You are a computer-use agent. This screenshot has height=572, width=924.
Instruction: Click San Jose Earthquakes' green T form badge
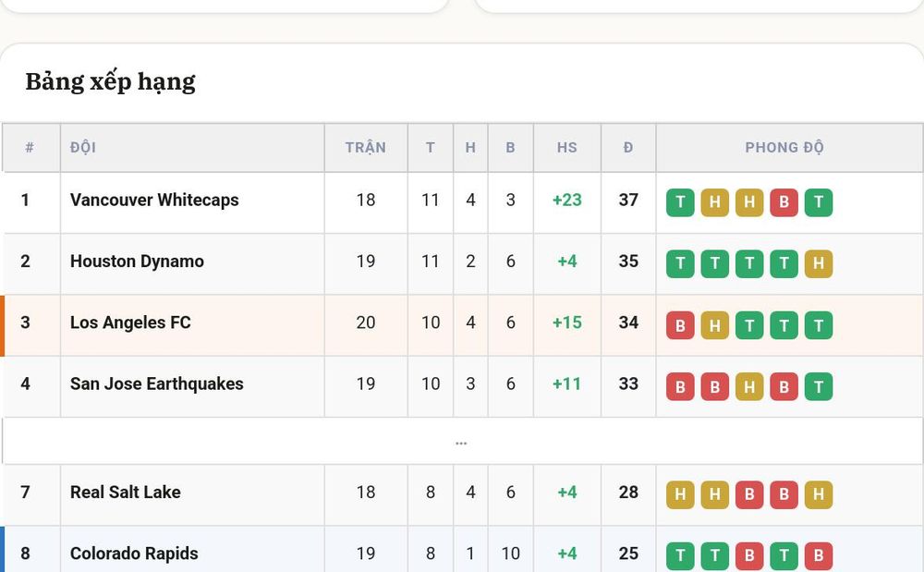click(819, 386)
